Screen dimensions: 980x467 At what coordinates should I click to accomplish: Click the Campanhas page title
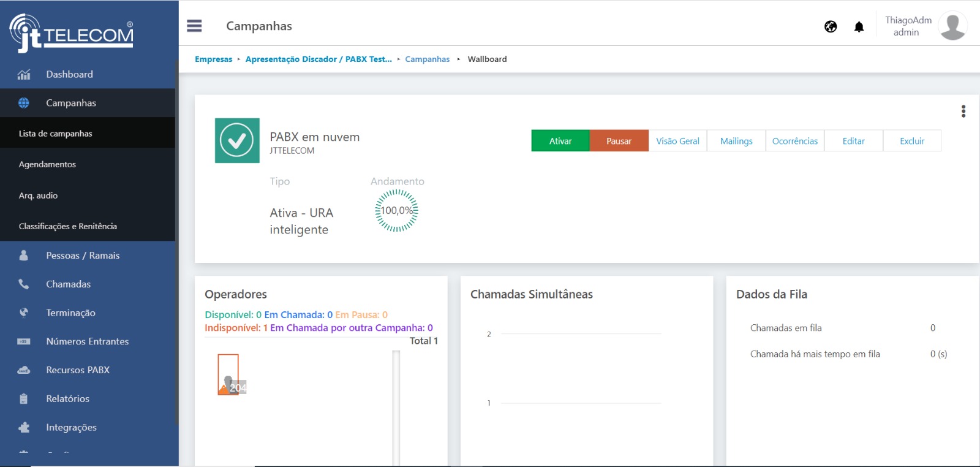[x=259, y=26]
